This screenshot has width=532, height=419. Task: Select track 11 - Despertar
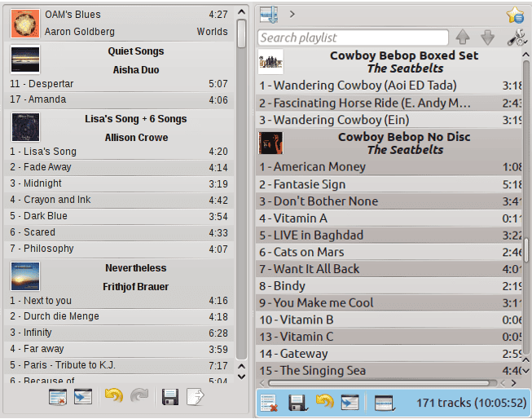pyautogui.click(x=119, y=84)
